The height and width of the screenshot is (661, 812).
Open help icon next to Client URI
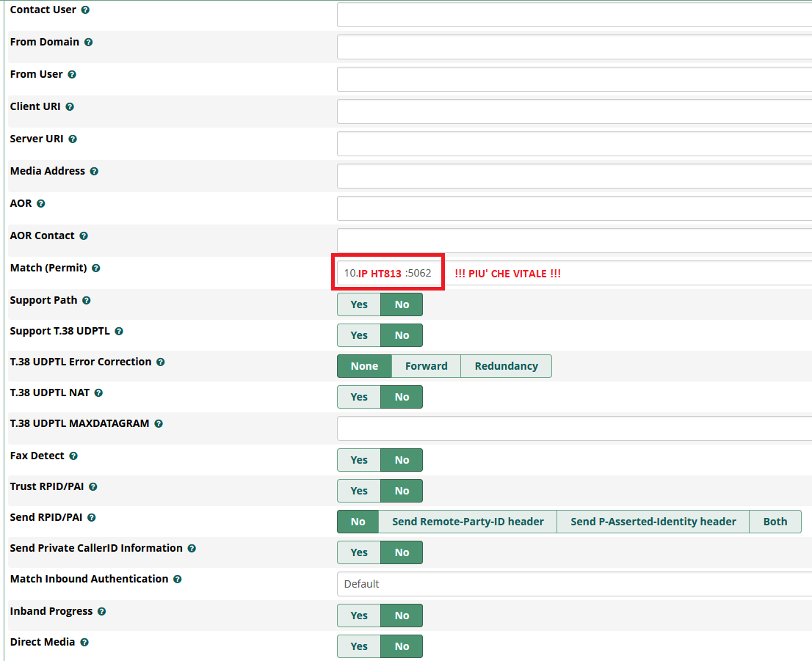click(70, 106)
